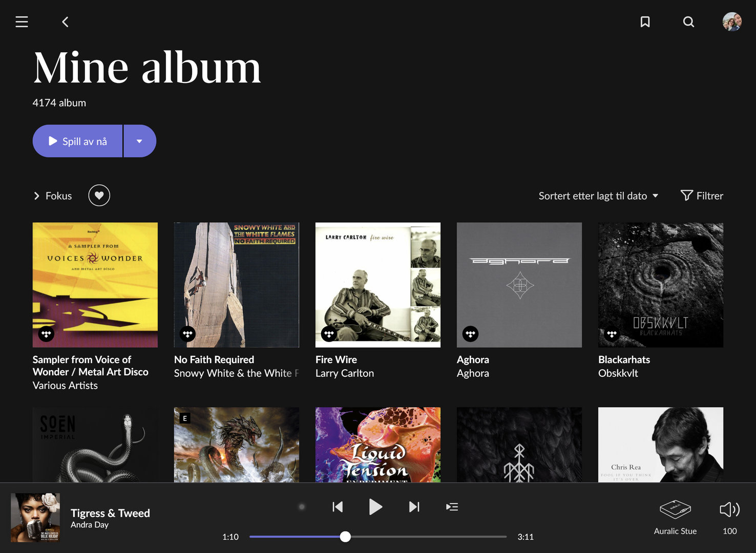Open the Fire Wire album cover

378,285
